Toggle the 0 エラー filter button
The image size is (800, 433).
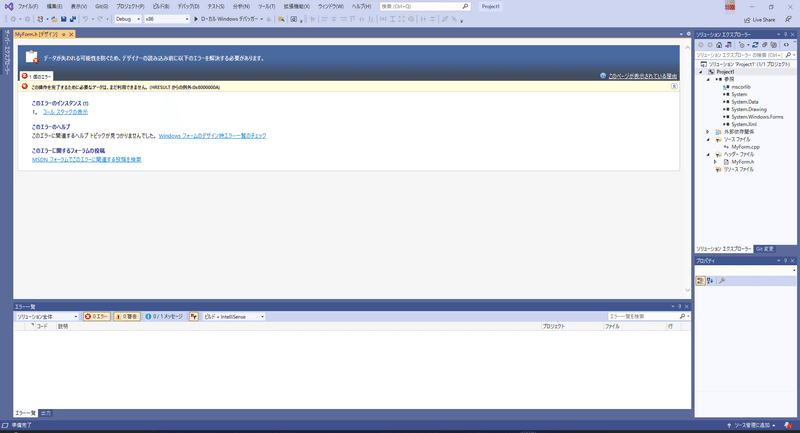(97, 317)
